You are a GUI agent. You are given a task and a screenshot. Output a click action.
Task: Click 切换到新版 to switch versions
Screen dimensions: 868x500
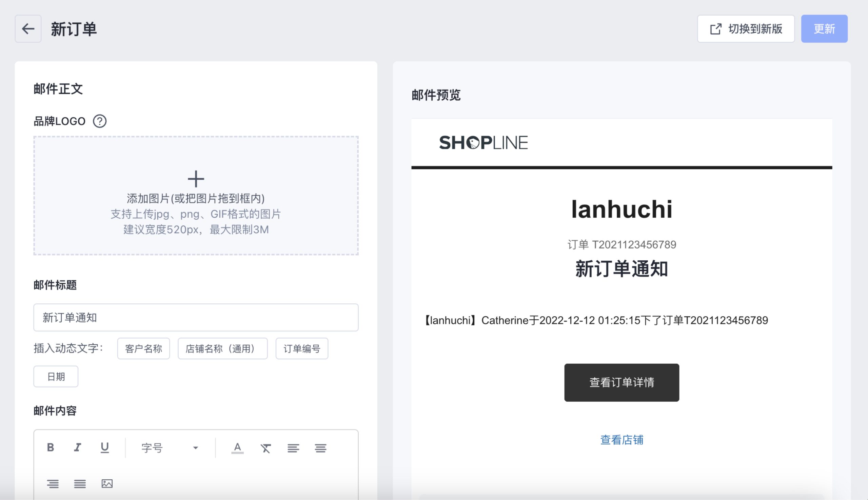pos(746,29)
